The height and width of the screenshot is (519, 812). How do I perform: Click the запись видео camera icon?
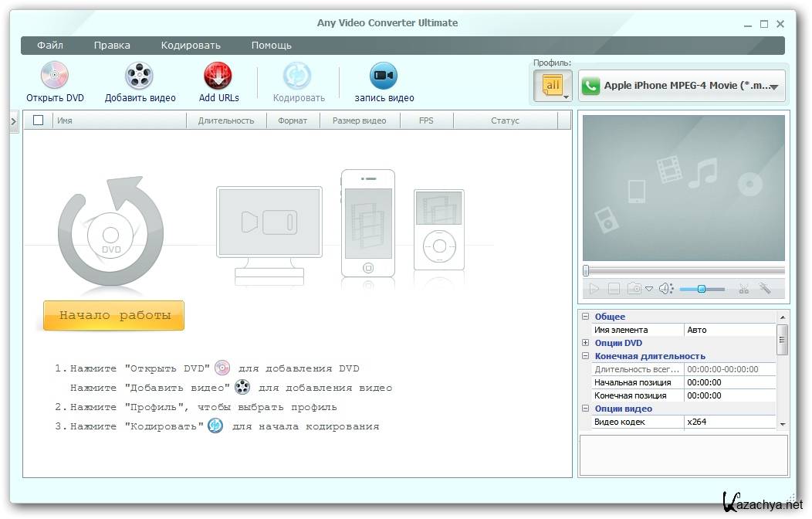tap(384, 76)
